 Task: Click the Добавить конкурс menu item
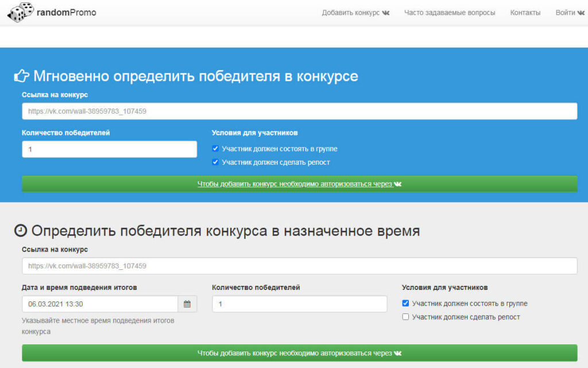pyautogui.click(x=351, y=13)
